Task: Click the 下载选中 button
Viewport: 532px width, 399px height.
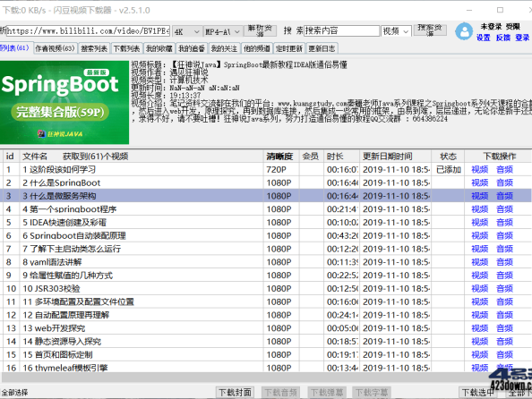Action: 477,393
